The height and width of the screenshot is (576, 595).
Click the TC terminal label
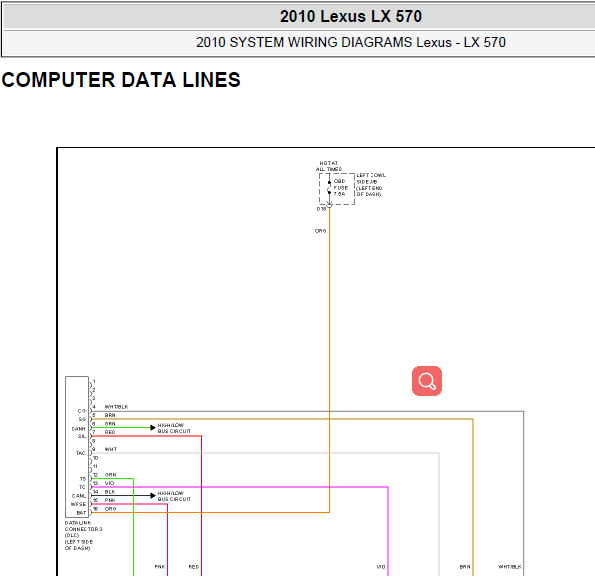pos(82,487)
